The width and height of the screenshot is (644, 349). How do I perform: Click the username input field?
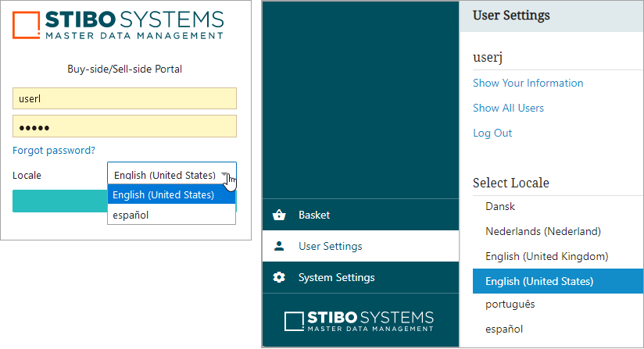[124, 99]
